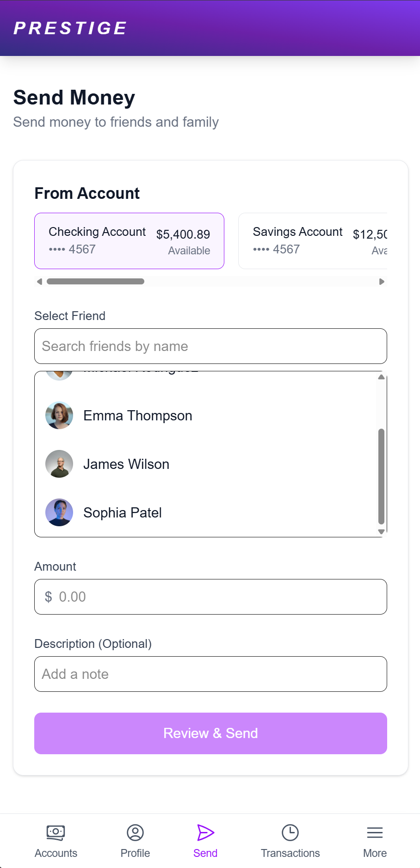Select the Checking Account card
The width and height of the screenshot is (420, 868).
click(x=129, y=241)
